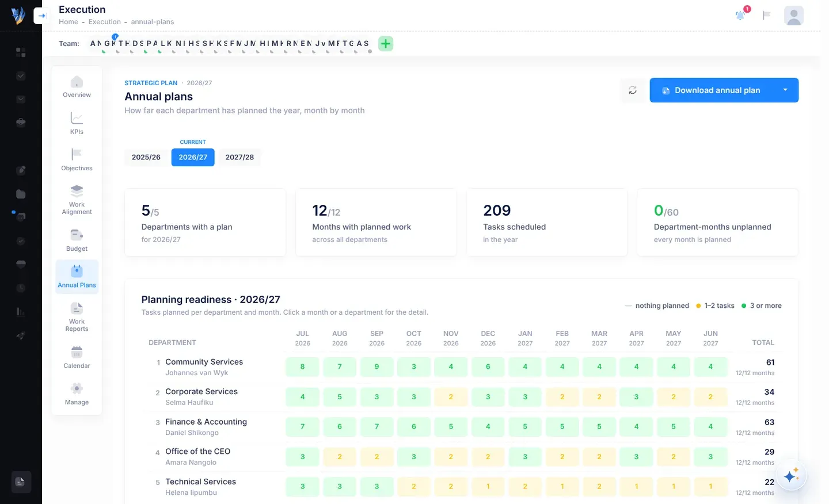Toggle the sidebar expand arrow
This screenshot has width=829, height=504.
tap(41, 16)
